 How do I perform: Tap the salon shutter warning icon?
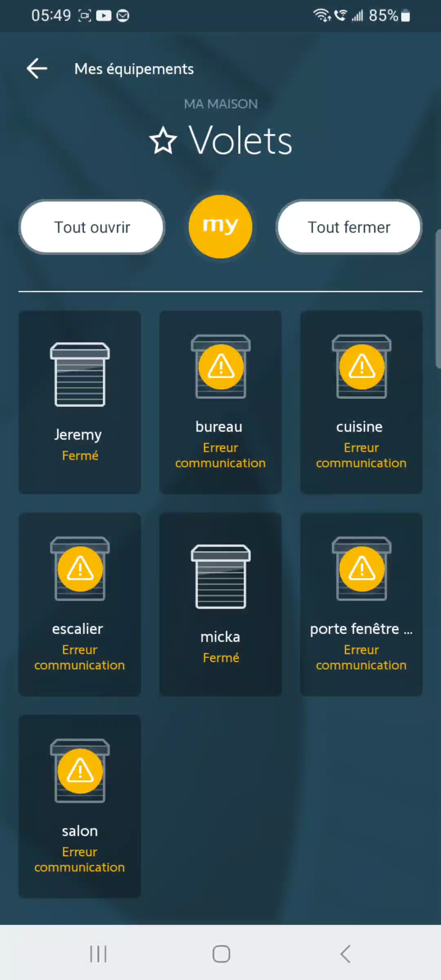80,771
